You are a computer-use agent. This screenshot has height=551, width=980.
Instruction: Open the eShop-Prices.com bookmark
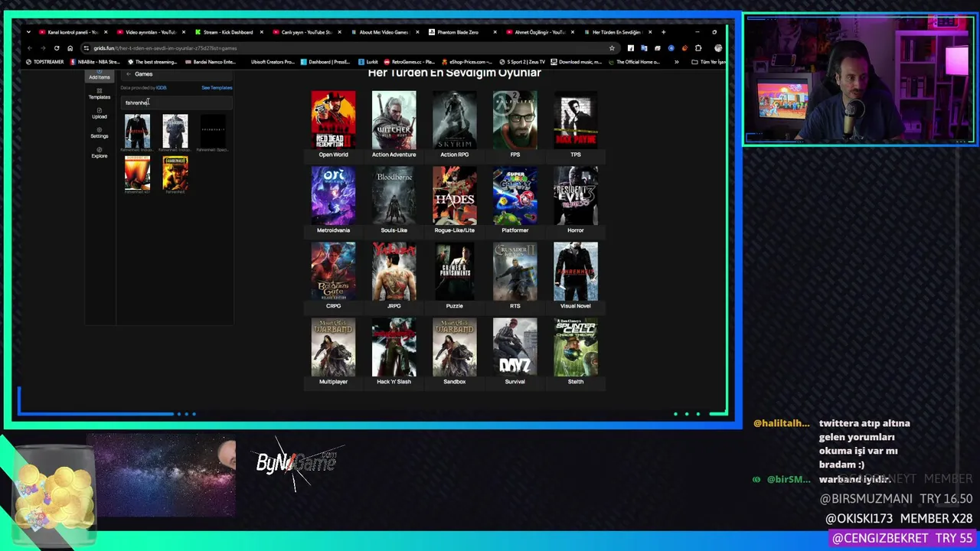pyautogui.click(x=466, y=62)
